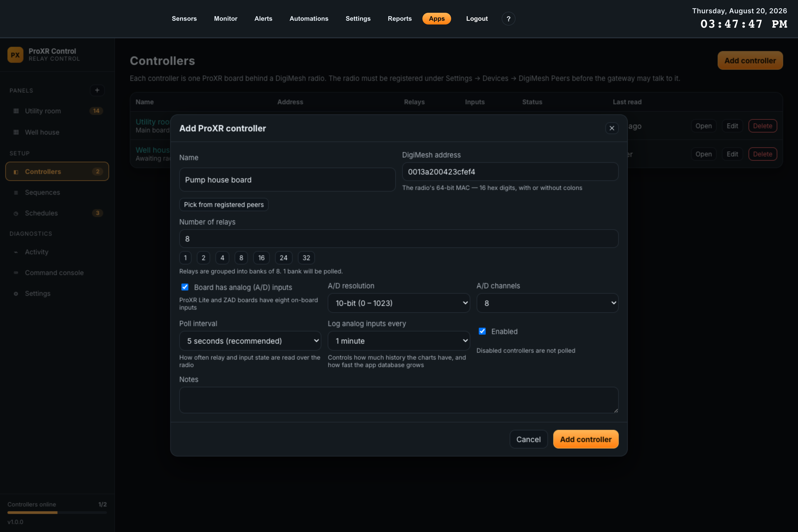Click the Activity sidebar icon

coord(16,252)
